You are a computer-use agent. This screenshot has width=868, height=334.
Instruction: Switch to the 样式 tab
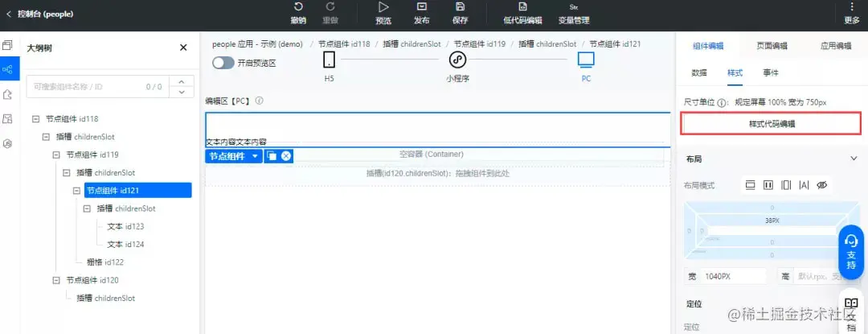pyautogui.click(x=735, y=72)
